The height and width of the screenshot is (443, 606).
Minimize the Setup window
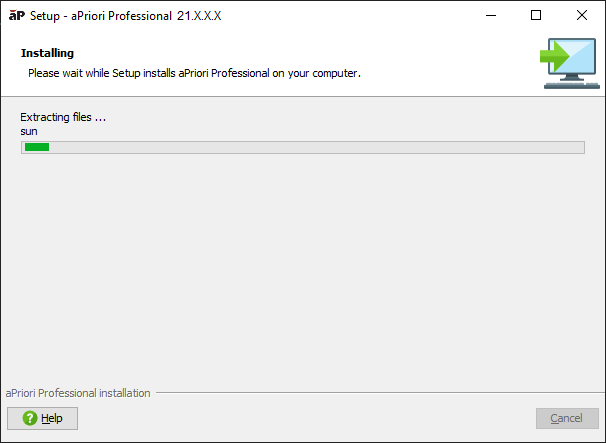pyautogui.click(x=490, y=15)
